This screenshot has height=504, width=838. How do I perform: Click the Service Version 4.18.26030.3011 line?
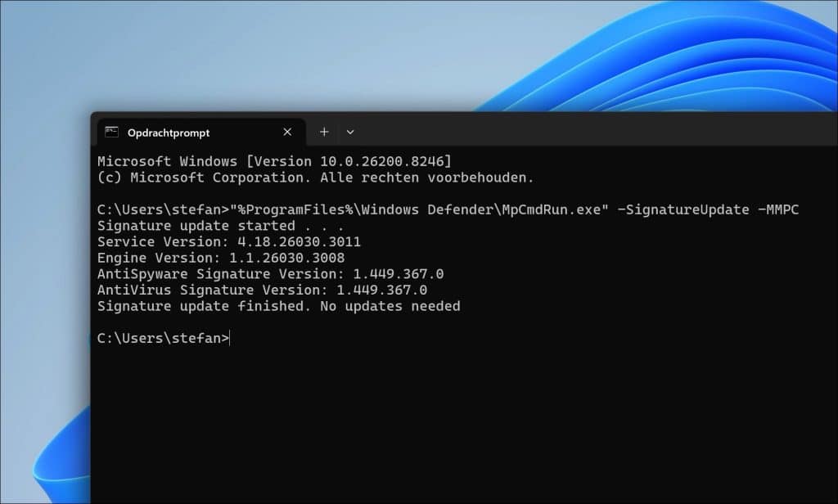229,241
